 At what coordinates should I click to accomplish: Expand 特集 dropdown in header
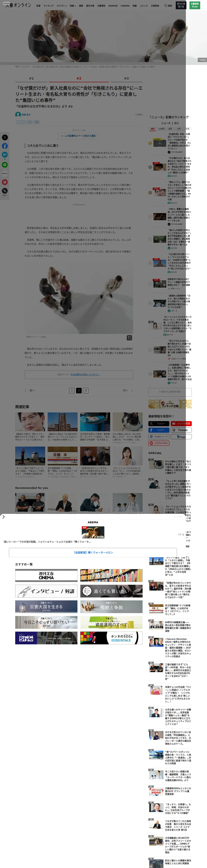(x=73, y=6)
